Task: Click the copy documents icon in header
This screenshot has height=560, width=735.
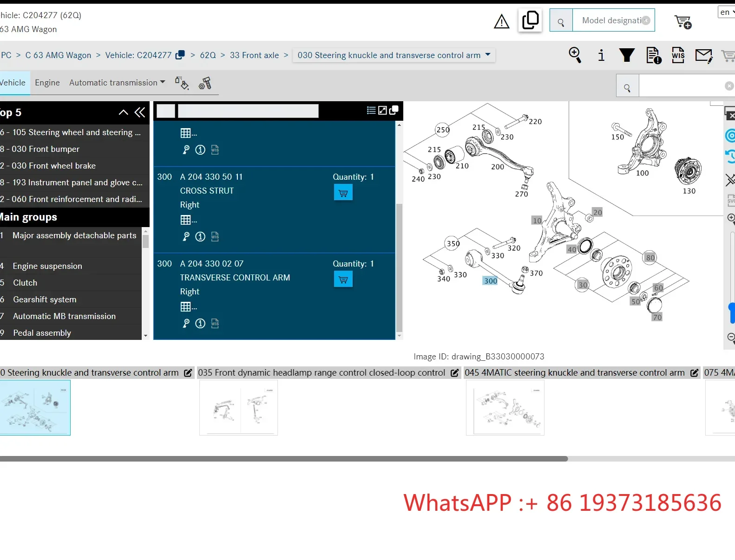Action: pyautogui.click(x=530, y=20)
